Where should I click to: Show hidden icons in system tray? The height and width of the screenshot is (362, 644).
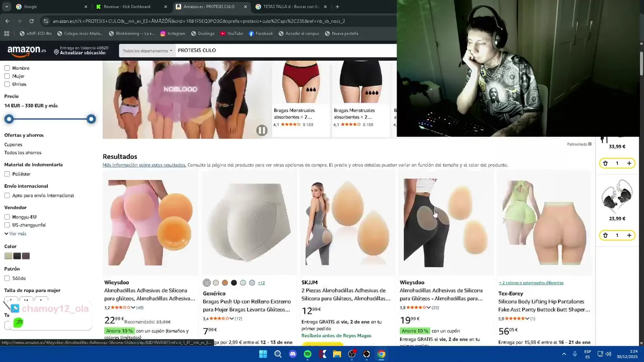[x=564, y=354]
